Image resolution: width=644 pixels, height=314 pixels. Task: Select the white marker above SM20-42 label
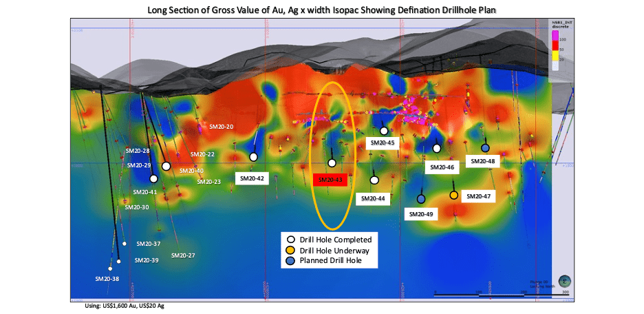[253, 157]
